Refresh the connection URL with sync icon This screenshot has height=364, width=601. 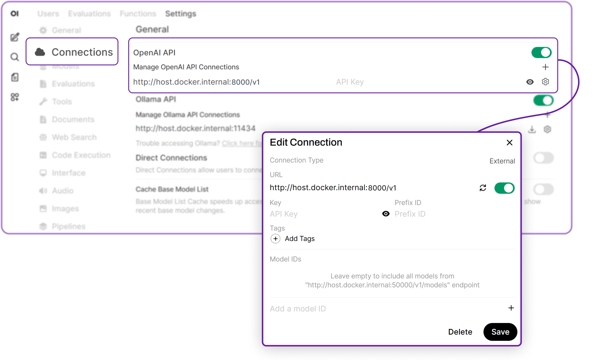483,188
